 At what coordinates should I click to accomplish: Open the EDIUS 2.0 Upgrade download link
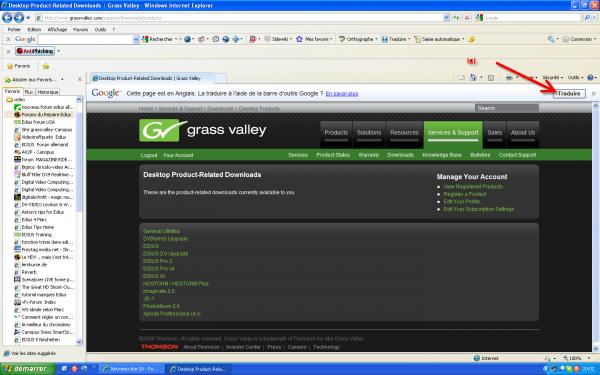165,254
